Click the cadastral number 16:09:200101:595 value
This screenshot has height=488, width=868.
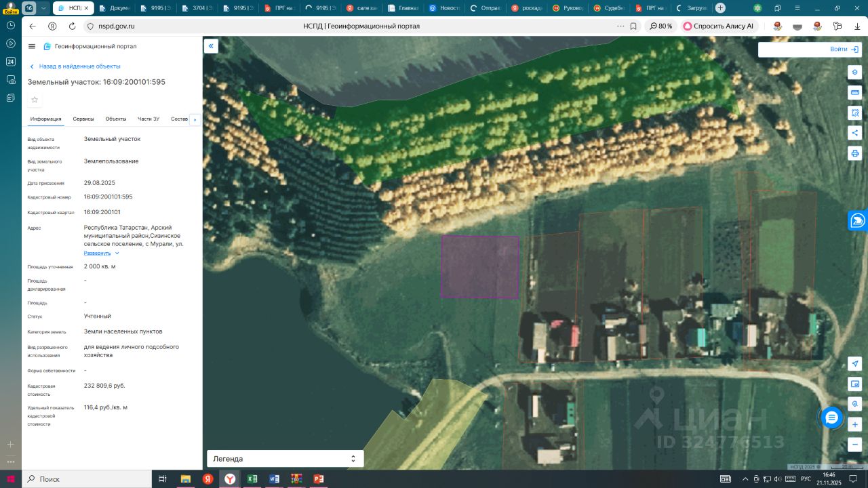click(108, 197)
